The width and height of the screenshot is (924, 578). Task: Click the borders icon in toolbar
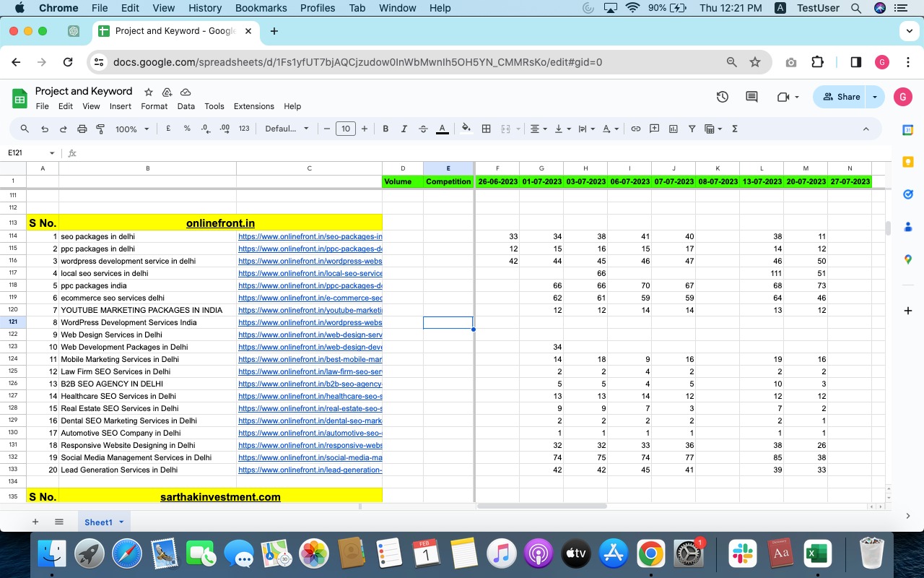point(487,129)
